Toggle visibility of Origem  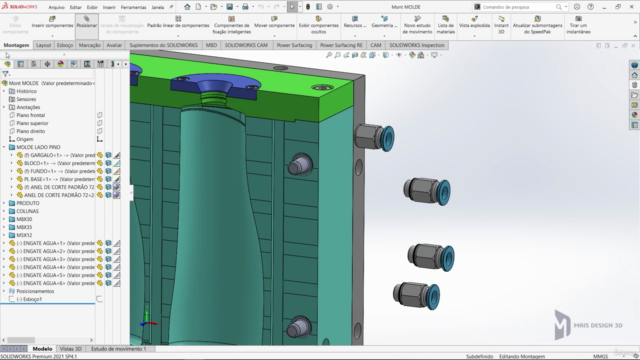pyautogui.click(x=100, y=139)
